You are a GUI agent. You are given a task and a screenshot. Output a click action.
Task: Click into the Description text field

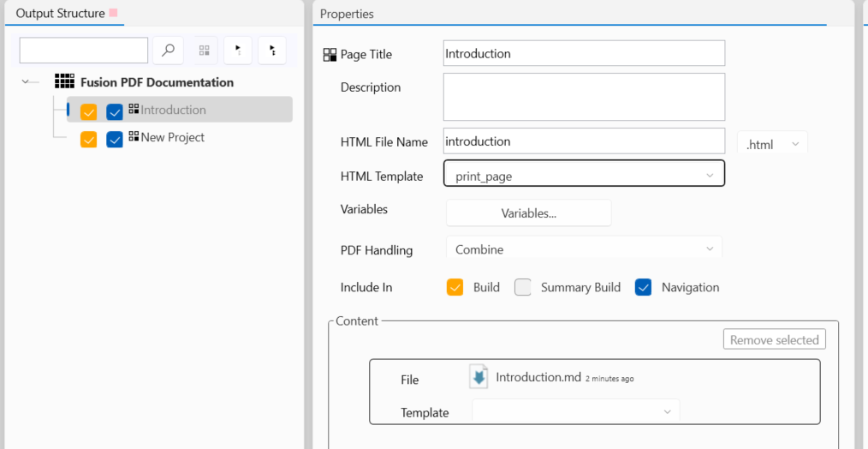[584, 96]
